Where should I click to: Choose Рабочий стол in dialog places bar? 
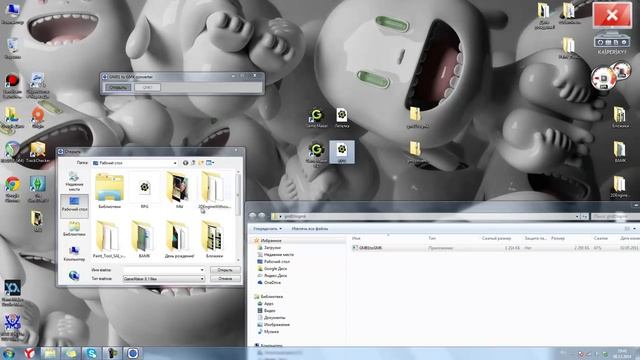(74, 205)
